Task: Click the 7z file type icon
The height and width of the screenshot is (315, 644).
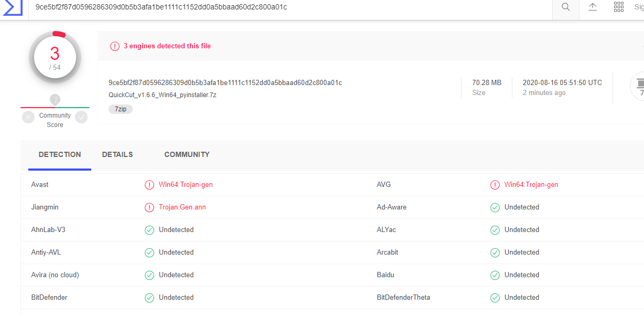Action: click(639, 86)
